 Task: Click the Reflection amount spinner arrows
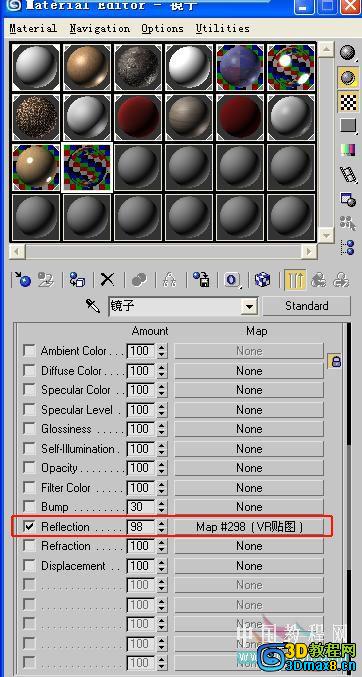162,527
